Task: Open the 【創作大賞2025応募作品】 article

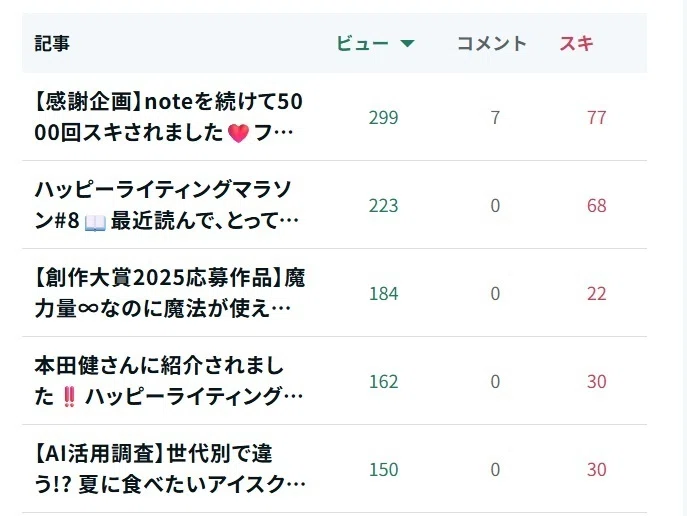Action: (x=170, y=293)
